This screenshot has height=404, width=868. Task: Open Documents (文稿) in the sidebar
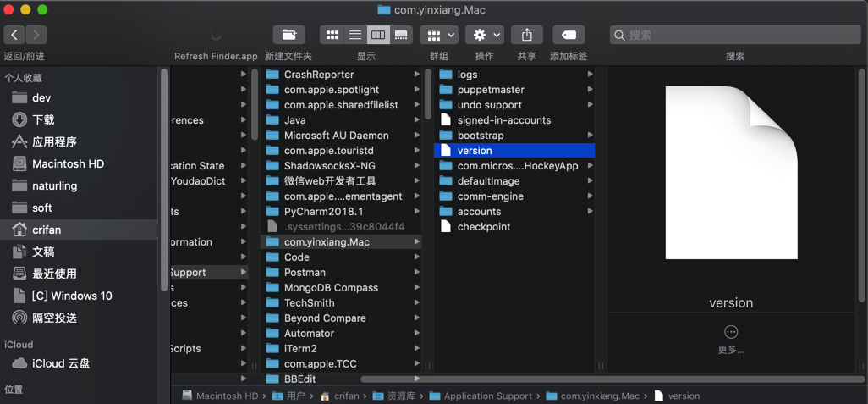pyautogui.click(x=79, y=252)
